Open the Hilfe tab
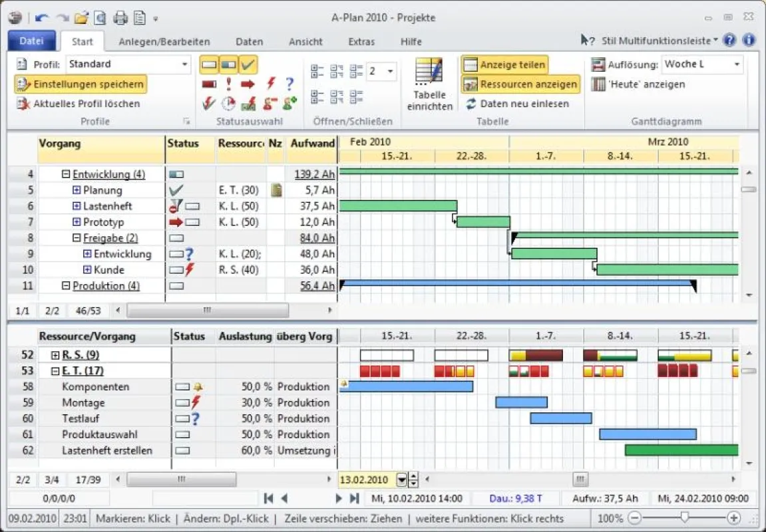 tap(411, 41)
